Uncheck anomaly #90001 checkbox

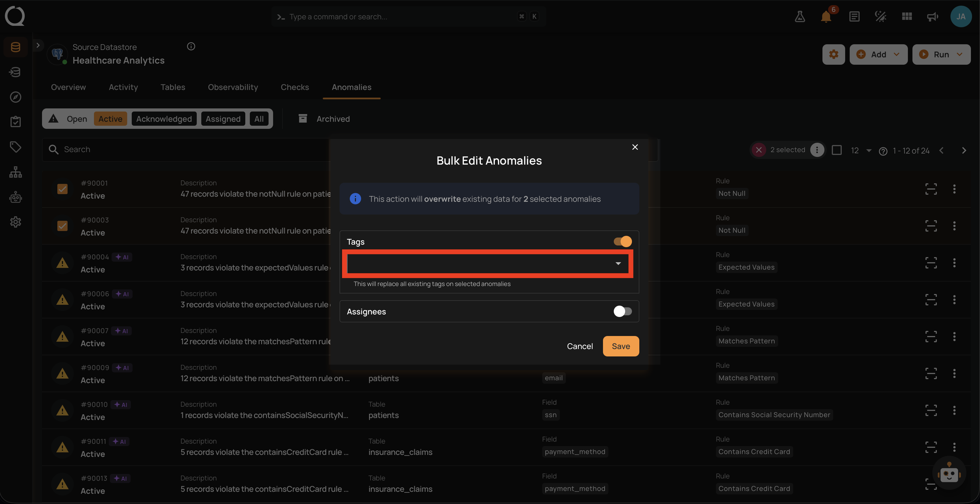click(62, 189)
